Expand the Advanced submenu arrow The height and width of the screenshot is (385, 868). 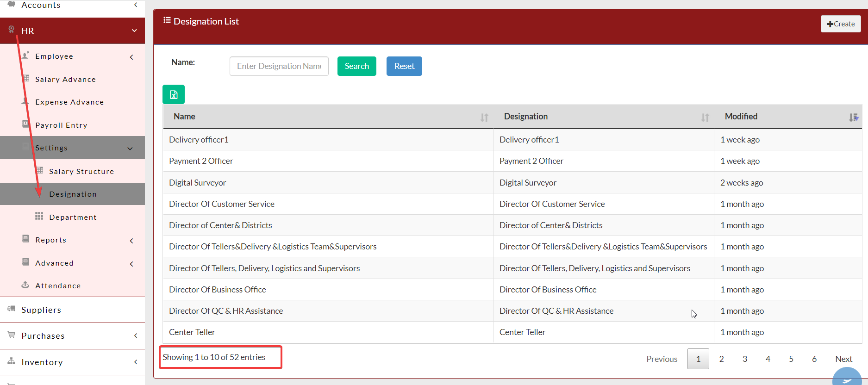[x=132, y=264]
